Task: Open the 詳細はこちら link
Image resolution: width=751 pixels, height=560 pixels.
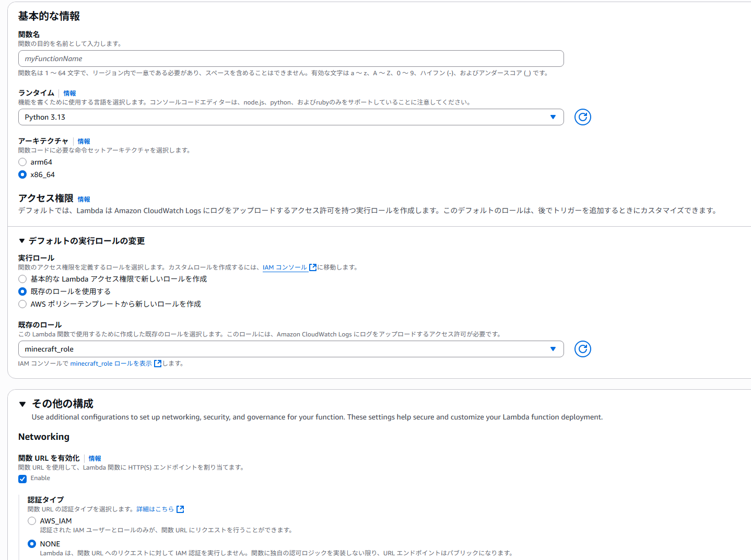Action: coord(155,509)
